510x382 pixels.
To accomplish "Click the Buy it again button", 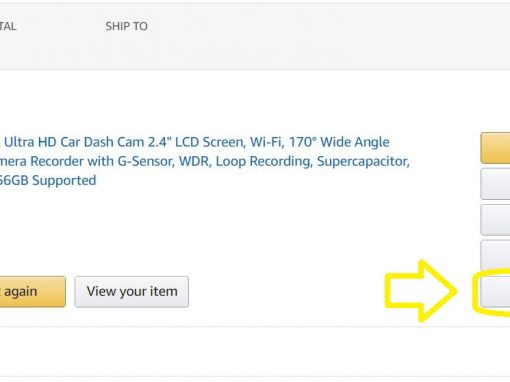I will [33, 292].
